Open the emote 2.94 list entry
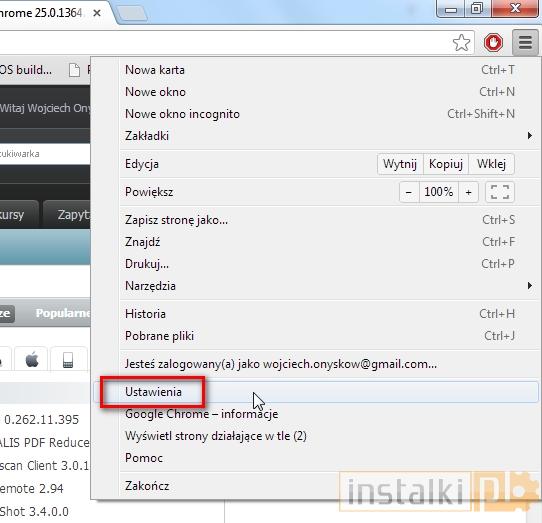 tap(31, 488)
